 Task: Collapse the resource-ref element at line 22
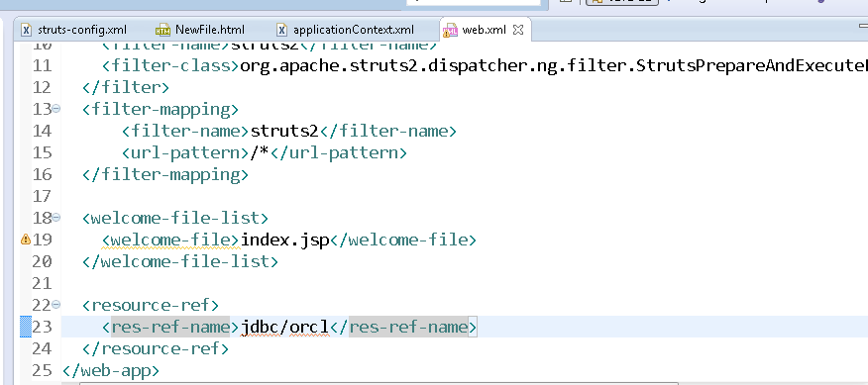(55, 305)
